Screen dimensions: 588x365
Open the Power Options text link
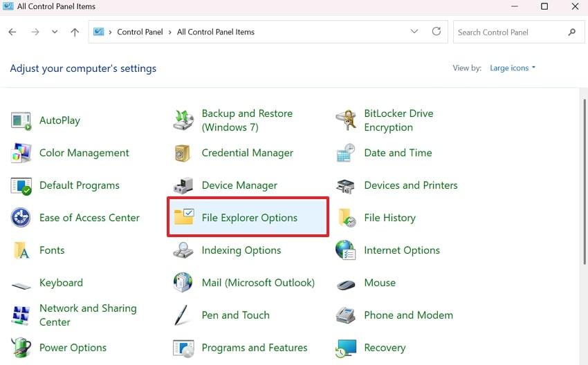(73, 348)
